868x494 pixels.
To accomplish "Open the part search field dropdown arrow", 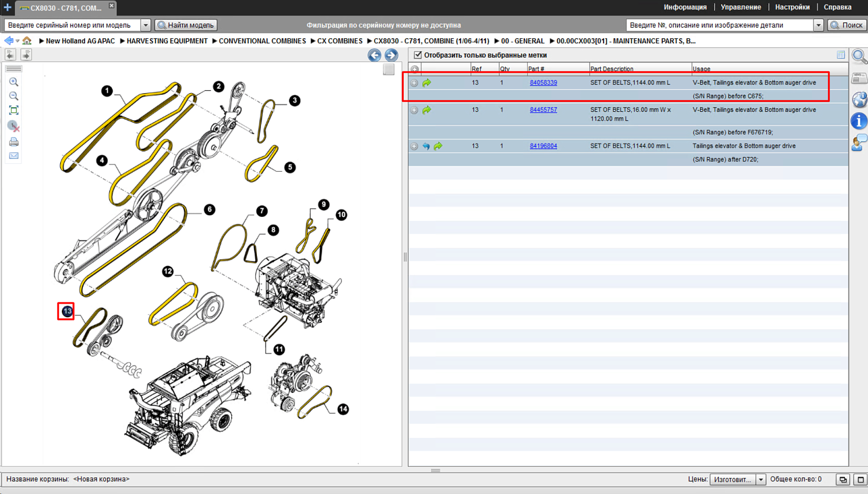I will (x=818, y=25).
